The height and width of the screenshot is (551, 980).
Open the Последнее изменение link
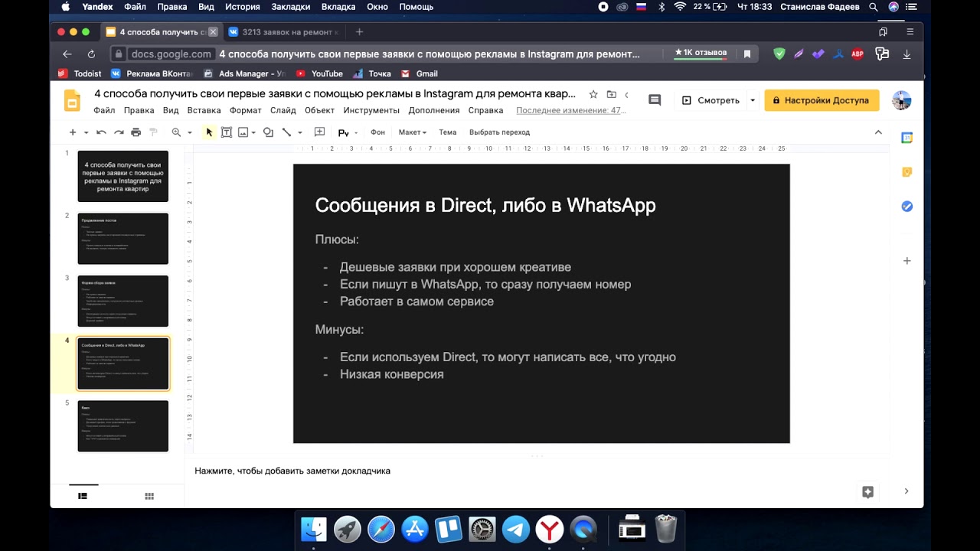[571, 110]
